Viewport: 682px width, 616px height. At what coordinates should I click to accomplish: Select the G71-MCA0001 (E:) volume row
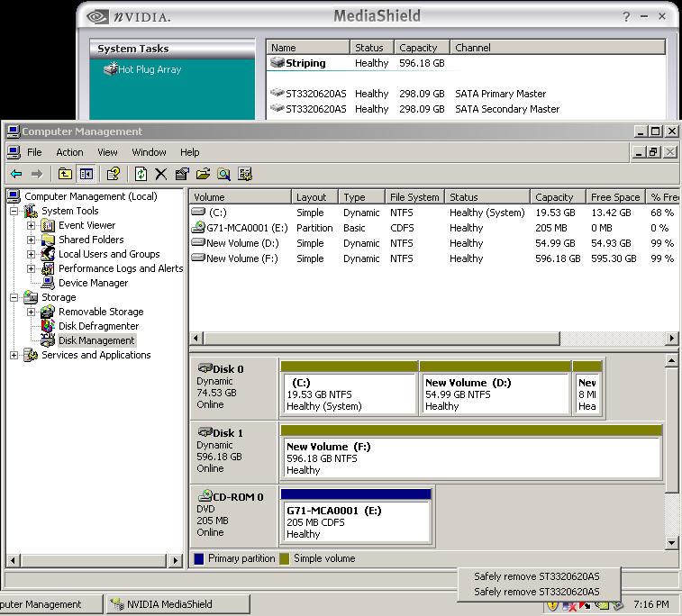433,228
